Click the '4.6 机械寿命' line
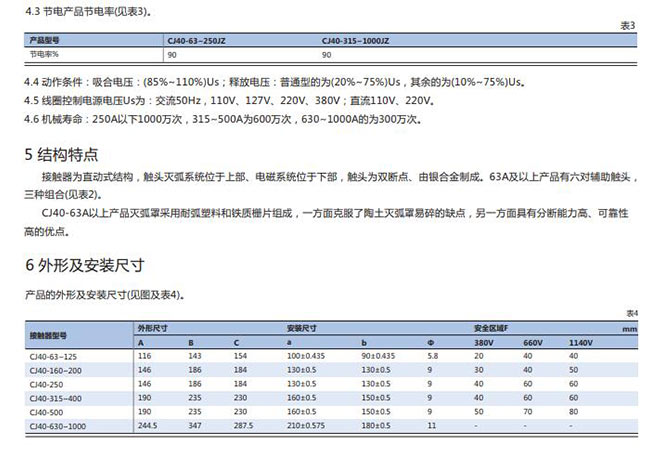The width and height of the screenshot is (650, 459). point(224,119)
